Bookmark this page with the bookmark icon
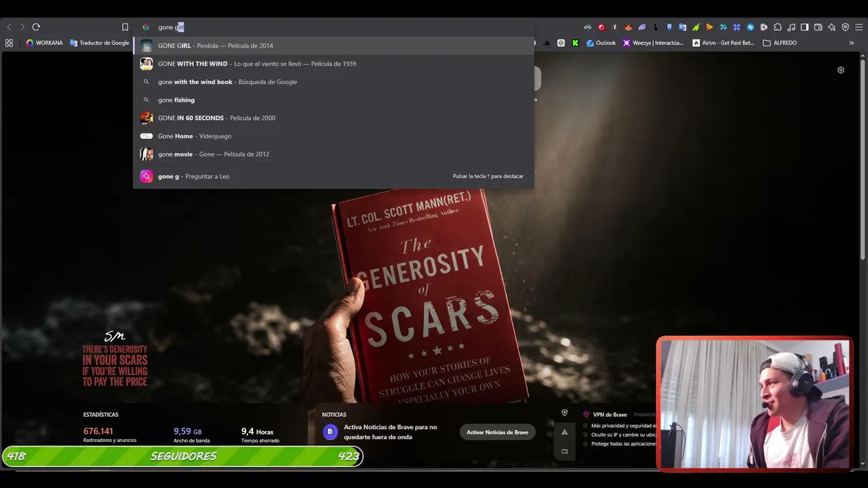Viewport: 868px width, 488px height. (x=125, y=27)
